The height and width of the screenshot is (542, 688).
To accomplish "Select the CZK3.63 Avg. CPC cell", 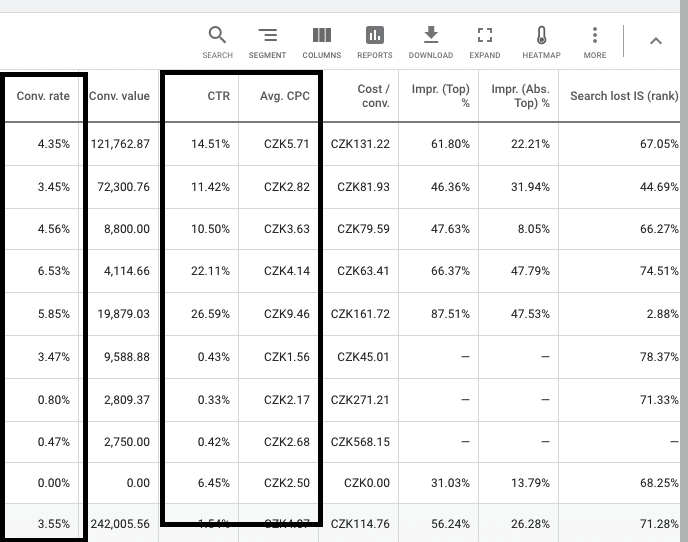I will pyautogui.click(x=287, y=229).
